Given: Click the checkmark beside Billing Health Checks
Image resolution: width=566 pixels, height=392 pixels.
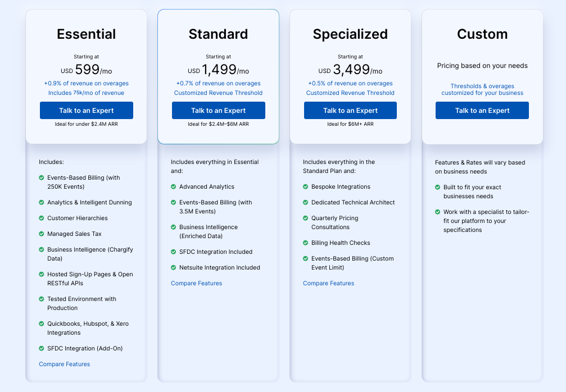Looking at the screenshot, I should (306, 243).
